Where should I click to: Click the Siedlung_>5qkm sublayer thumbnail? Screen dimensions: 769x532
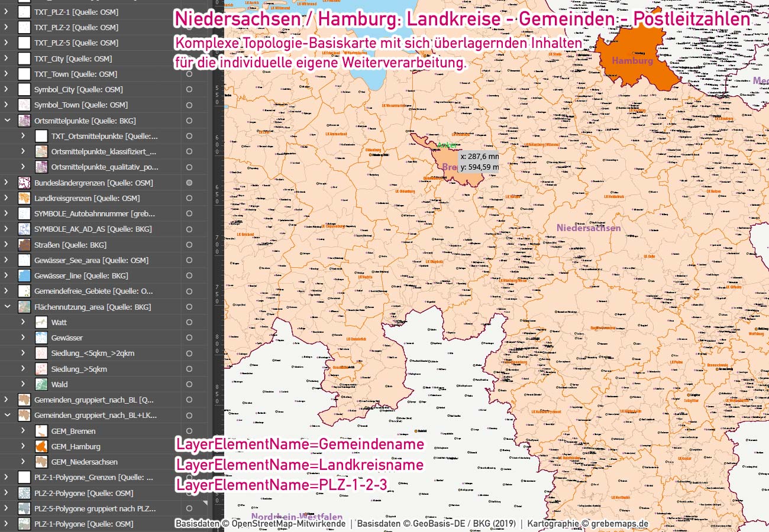[x=40, y=368]
